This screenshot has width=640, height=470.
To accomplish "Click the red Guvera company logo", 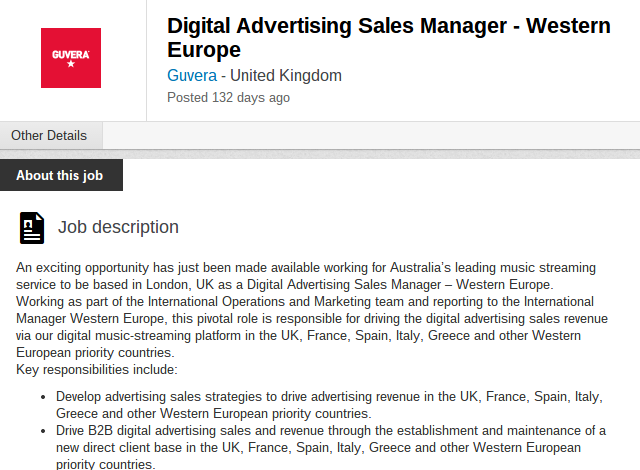I will pos(71,58).
